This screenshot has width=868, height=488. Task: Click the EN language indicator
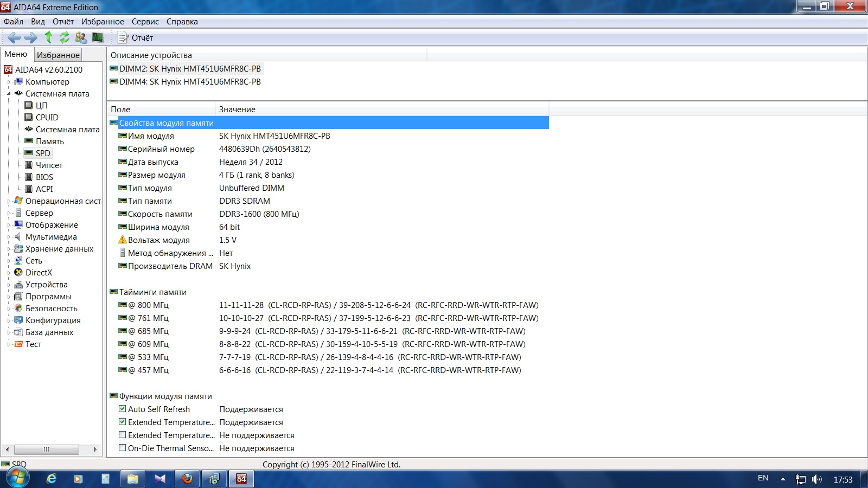[763, 478]
